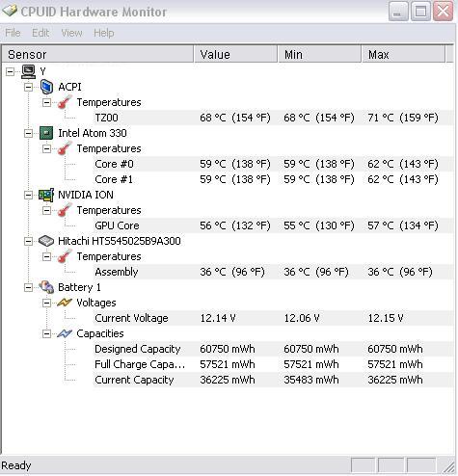Click the NVIDIA ION graphics card icon
The width and height of the screenshot is (458, 476).
(46, 195)
